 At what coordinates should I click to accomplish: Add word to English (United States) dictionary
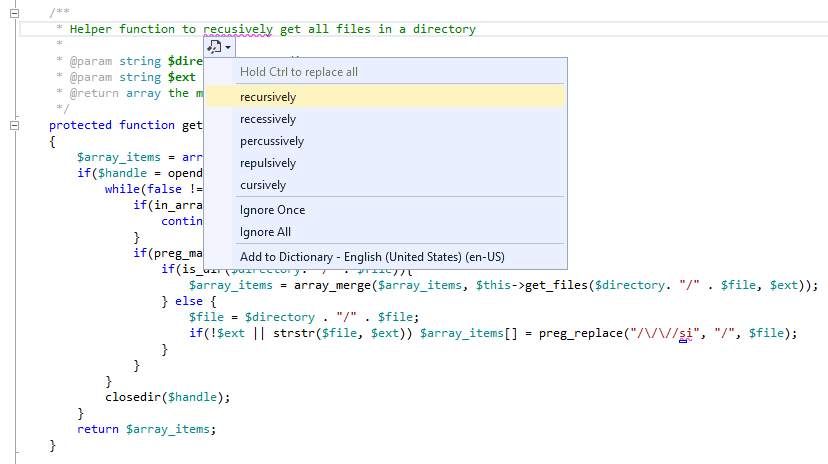(x=385, y=257)
